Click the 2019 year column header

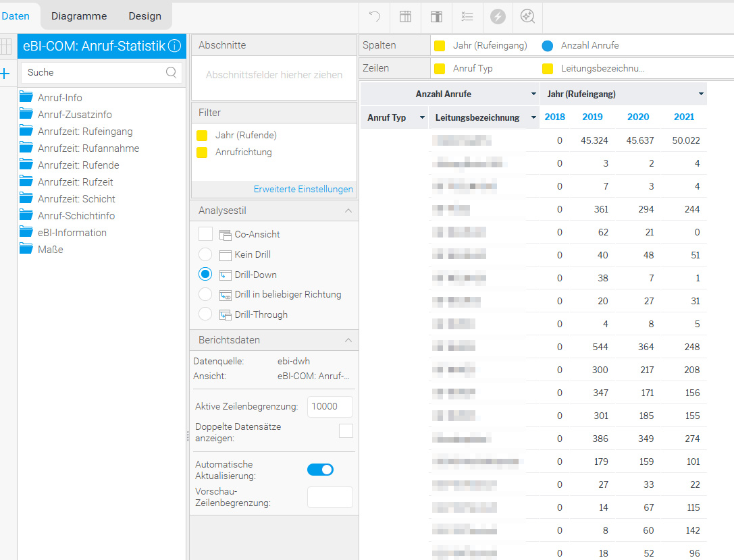point(592,117)
